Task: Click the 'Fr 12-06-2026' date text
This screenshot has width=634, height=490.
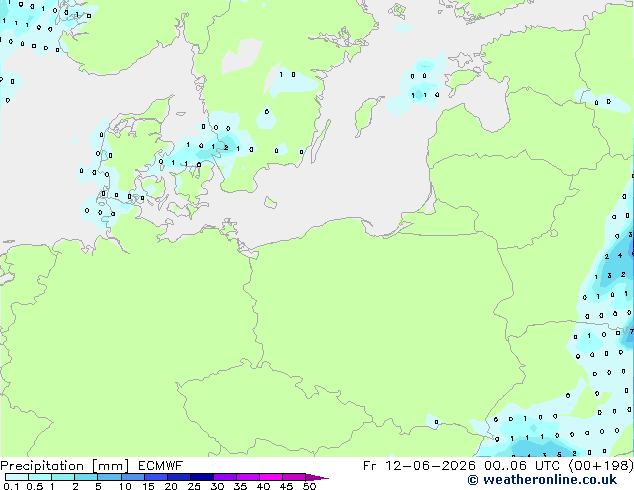Action: [x=419, y=466]
